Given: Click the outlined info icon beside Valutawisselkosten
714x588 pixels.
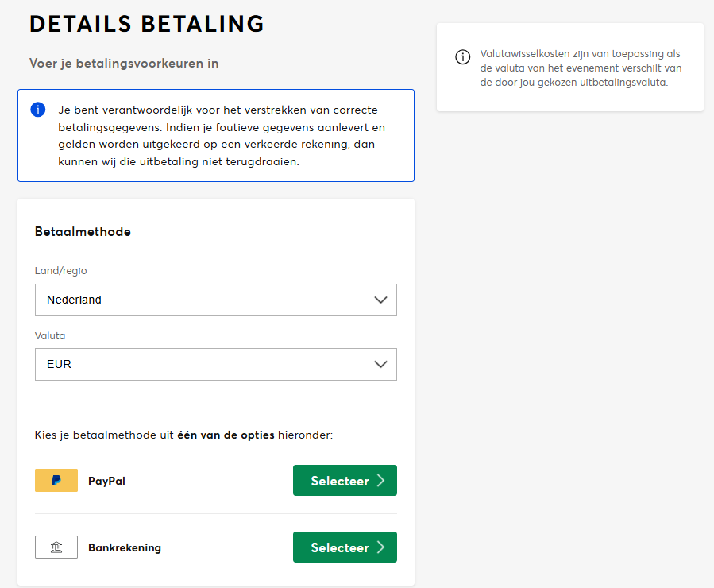Looking at the screenshot, I should coord(462,57).
